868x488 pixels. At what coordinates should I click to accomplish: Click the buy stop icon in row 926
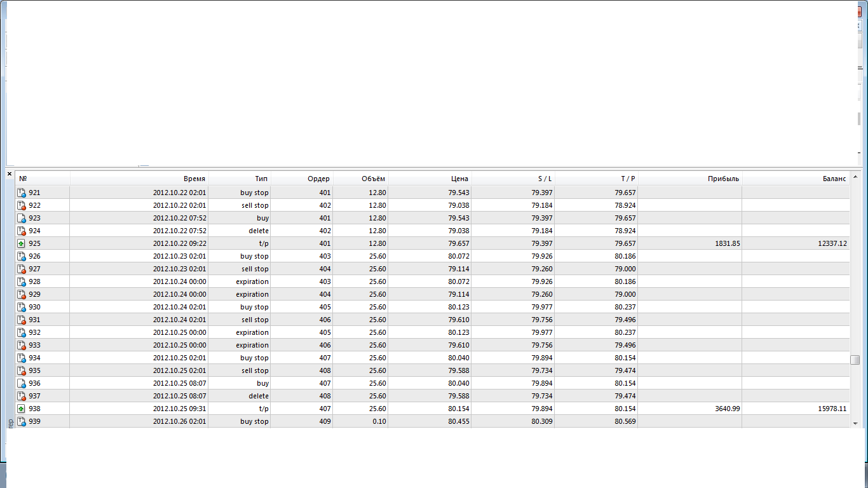pyautogui.click(x=21, y=256)
